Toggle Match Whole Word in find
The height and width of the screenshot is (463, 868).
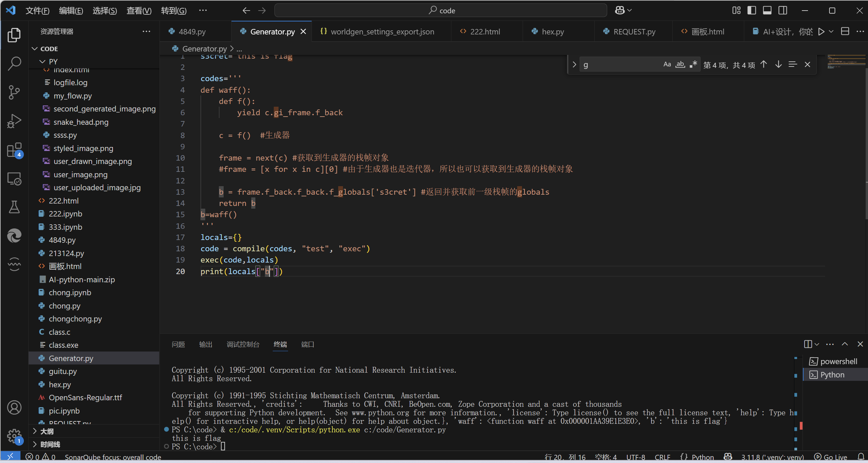[680, 64]
